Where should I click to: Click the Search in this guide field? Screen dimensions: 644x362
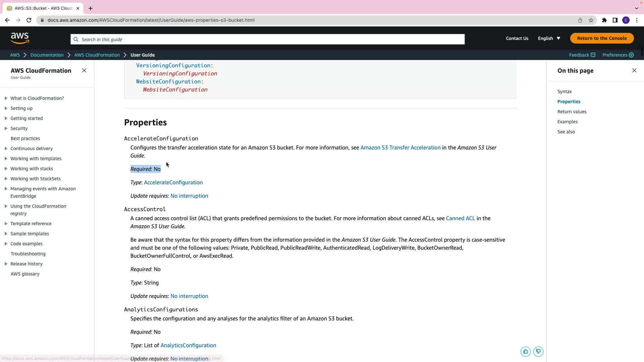(267, 39)
